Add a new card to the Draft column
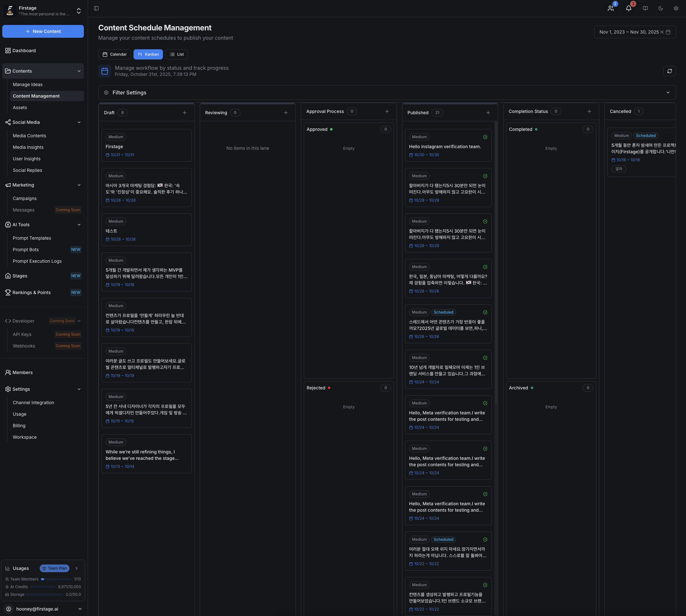 (185, 112)
